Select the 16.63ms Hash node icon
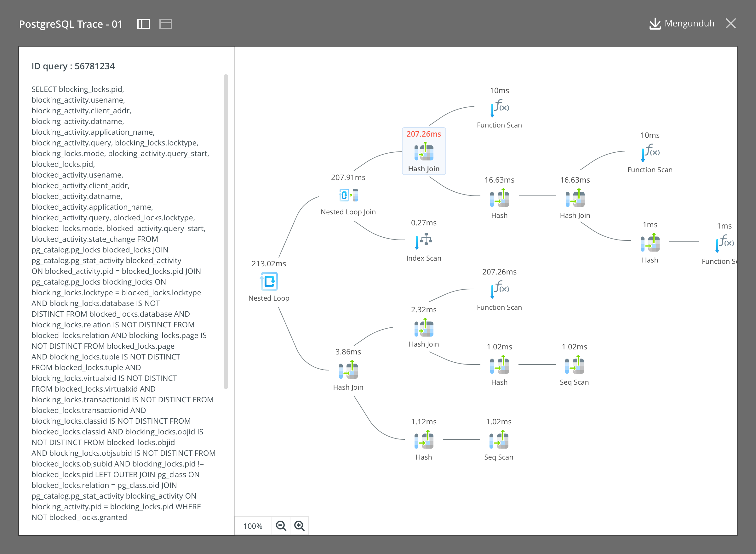The height and width of the screenshot is (554, 756). (499, 198)
